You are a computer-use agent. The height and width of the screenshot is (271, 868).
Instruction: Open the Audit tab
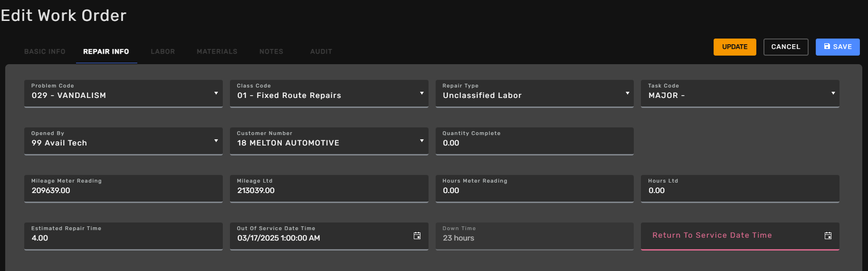[x=321, y=51]
